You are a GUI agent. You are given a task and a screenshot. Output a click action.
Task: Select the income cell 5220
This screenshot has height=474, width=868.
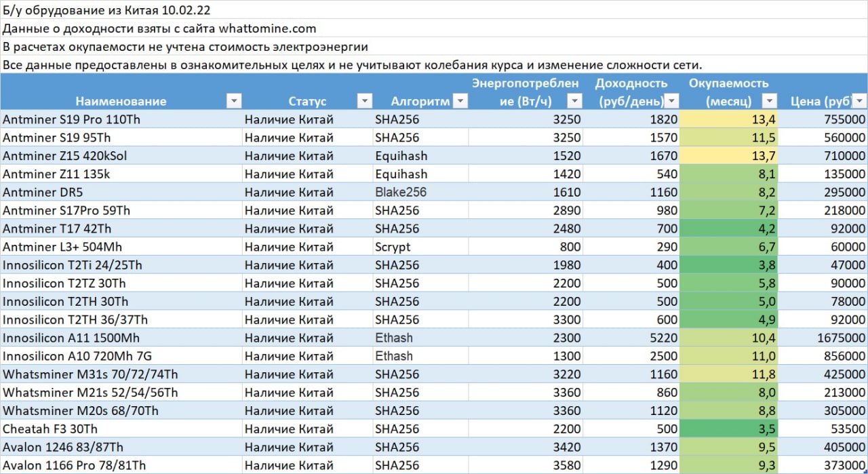(x=632, y=338)
